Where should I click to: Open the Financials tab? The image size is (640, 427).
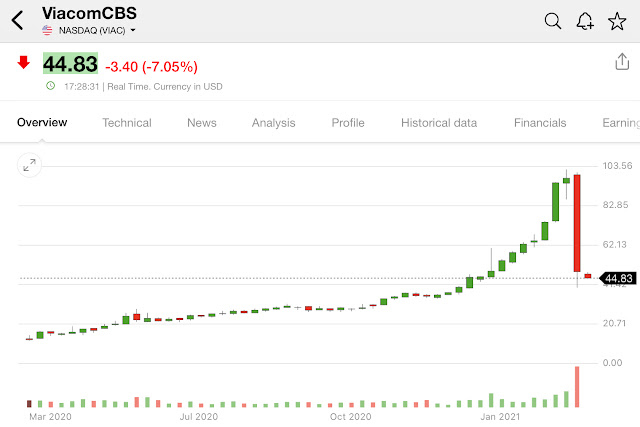[x=540, y=123]
